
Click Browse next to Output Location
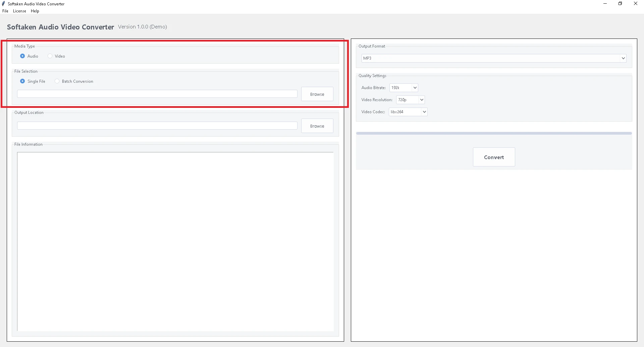pyautogui.click(x=317, y=126)
